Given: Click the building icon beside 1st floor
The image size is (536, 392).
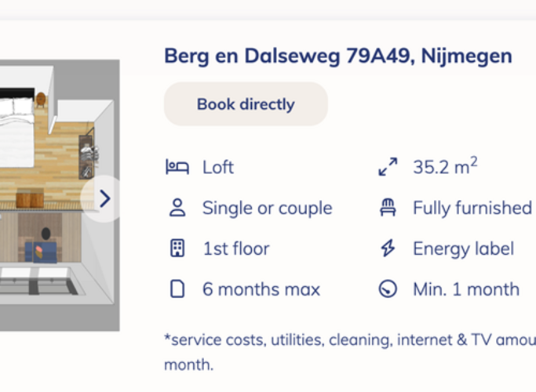Looking at the screenshot, I should pyautogui.click(x=177, y=249).
